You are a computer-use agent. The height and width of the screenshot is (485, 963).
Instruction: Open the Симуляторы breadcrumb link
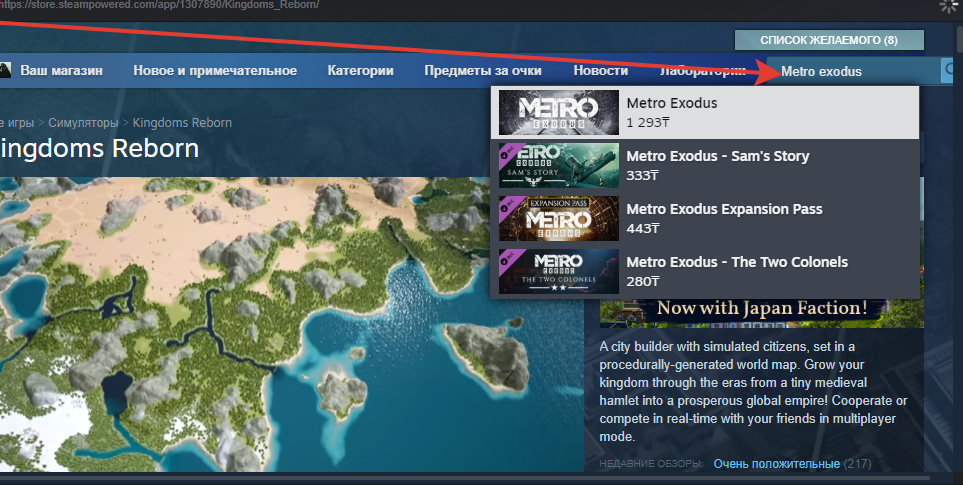pyautogui.click(x=83, y=123)
